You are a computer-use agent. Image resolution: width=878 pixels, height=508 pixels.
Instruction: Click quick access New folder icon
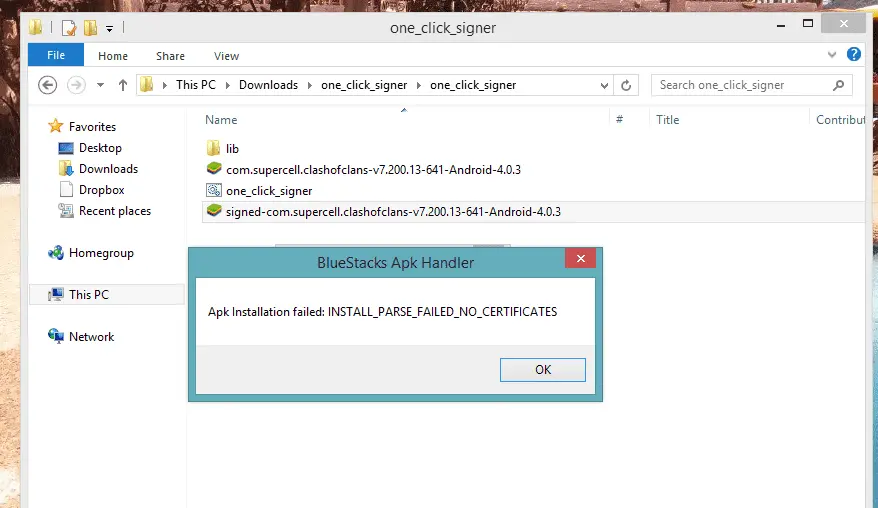point(90,27)
